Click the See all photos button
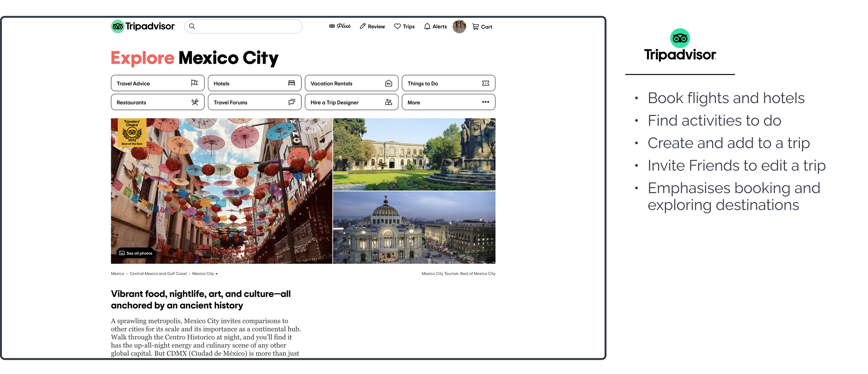Image resolution: width=868 pixels, height=374 pixels. pyautogui.click(x=136, y=253)
